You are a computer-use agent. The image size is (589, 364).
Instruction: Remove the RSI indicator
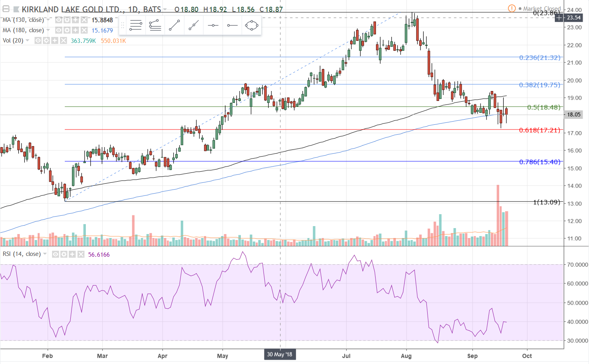pyautogui.click(x=81, y=254)
